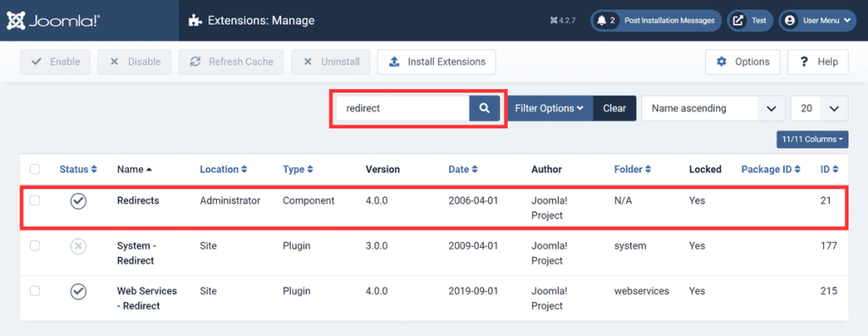The width and height of the screenshot is (868, 336).
Task: Check the Web Services - Redirect row checkbox
Action: 35,291
